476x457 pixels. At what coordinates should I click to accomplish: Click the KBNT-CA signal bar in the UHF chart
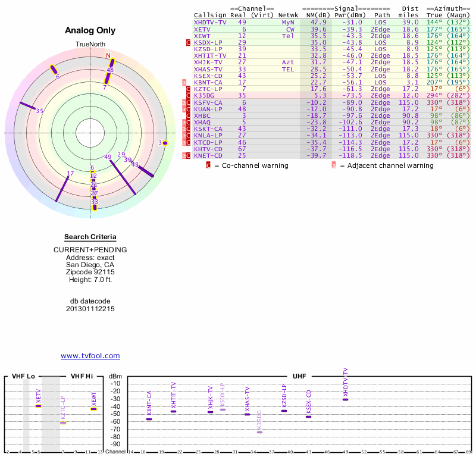click(x=149, y=419)
